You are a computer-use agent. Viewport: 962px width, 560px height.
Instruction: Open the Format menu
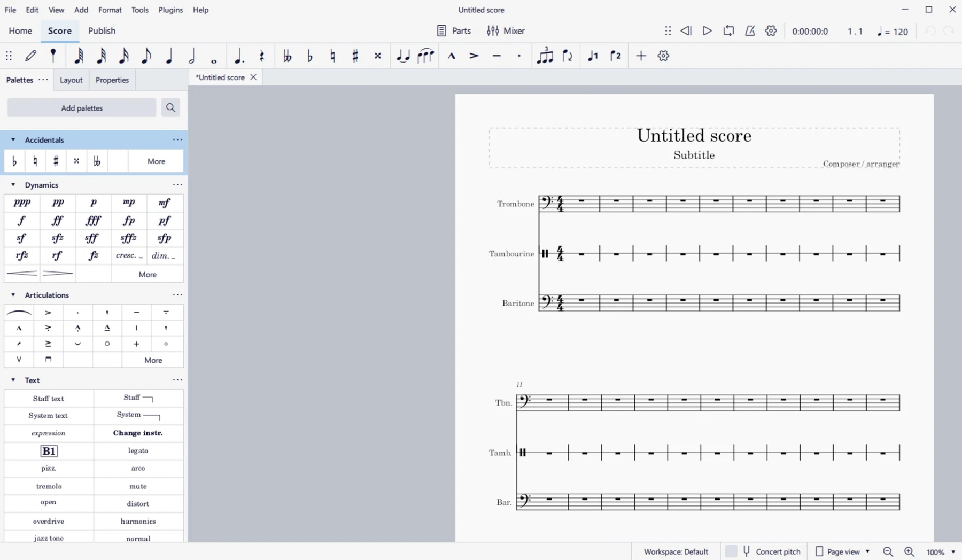(110, 10)
